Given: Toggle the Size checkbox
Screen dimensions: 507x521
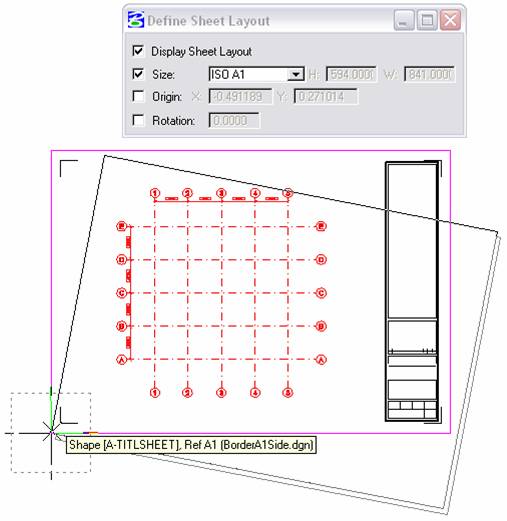Looking at the screenshot, I should (138, 74).
